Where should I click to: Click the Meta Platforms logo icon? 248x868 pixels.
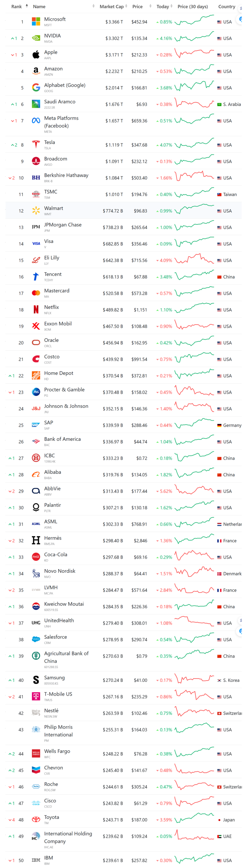point(36,121)
